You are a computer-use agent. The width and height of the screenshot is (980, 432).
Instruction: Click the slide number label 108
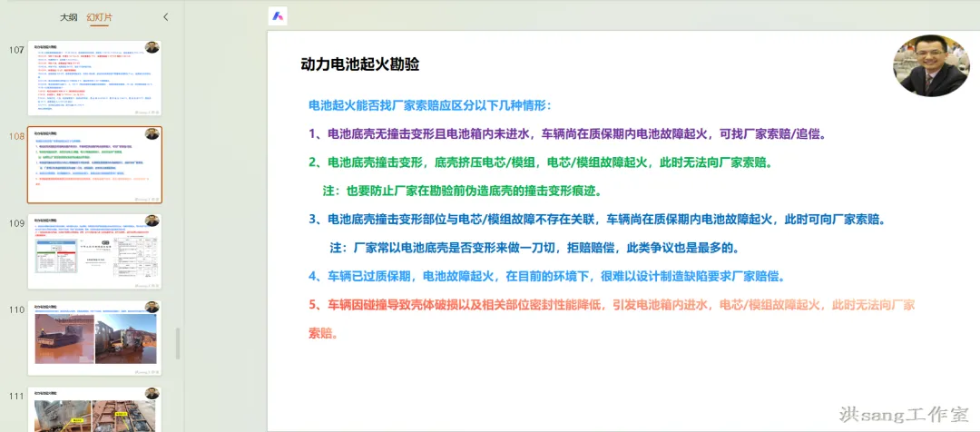(17, 136)
